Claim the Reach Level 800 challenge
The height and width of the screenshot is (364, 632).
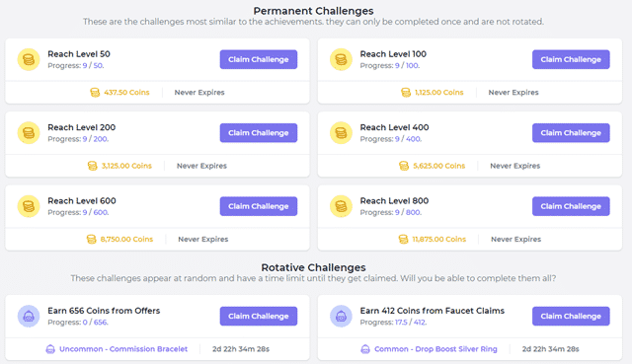571,206
